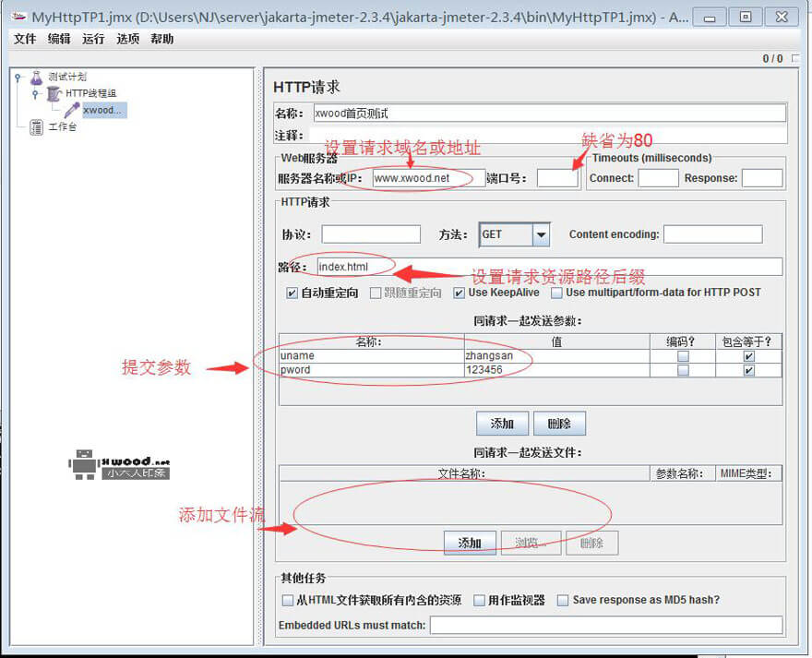This screenshot has width=812, height=658.
Task: Click the 0/0 thread counter
Action: click(x=772, y=58)
